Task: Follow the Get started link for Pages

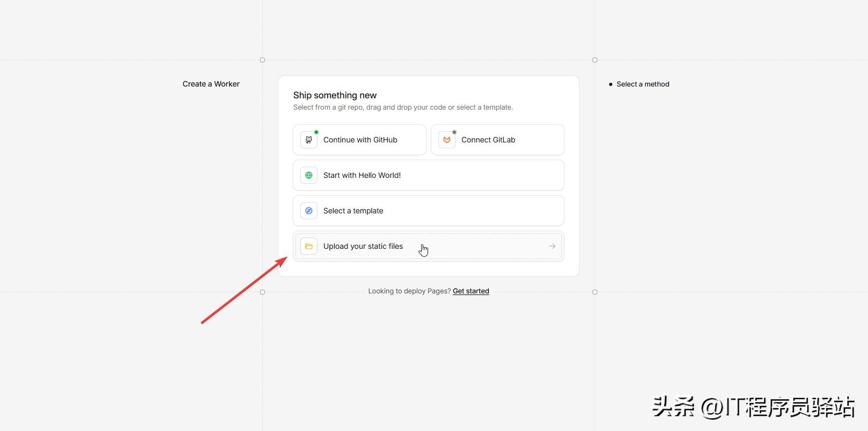Action: point(471,291)
